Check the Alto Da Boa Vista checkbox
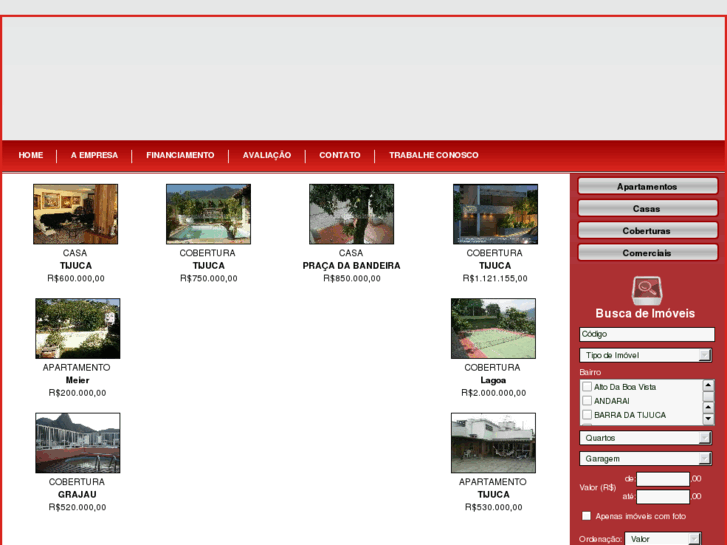The width and height of the screenshot is (727, 545). tap(587, 386)
